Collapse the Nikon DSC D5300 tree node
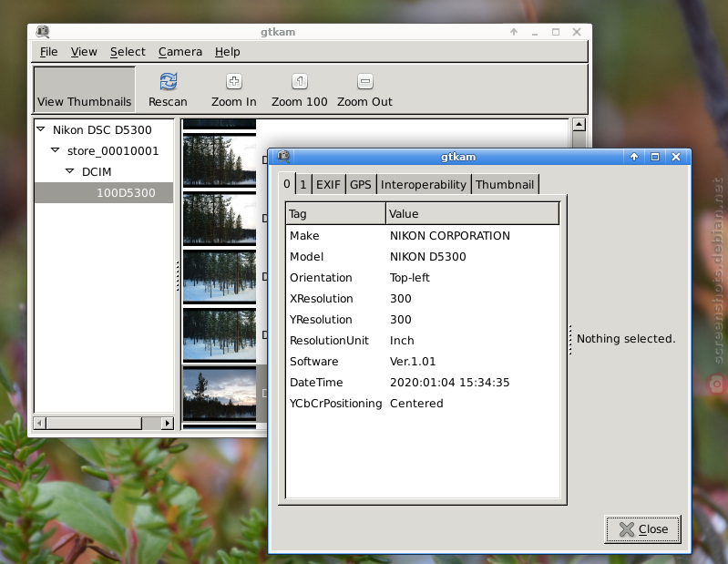 coord(41,129)
